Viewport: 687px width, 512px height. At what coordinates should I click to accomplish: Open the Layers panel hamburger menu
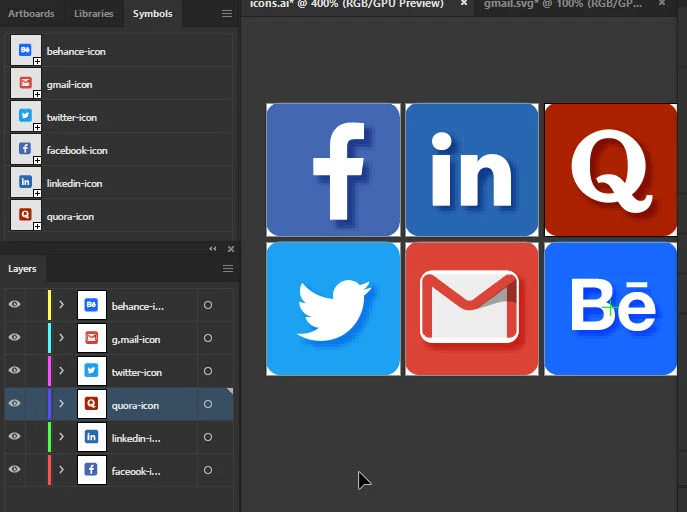click(228, 268)
